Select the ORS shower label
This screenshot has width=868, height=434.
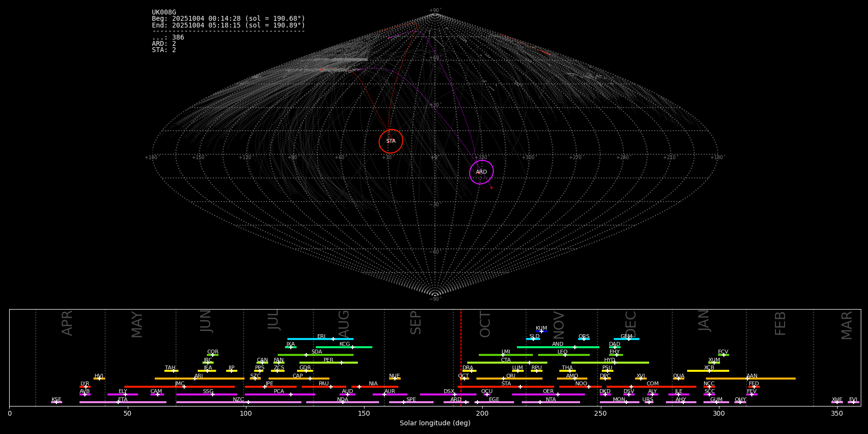(584, 337)
